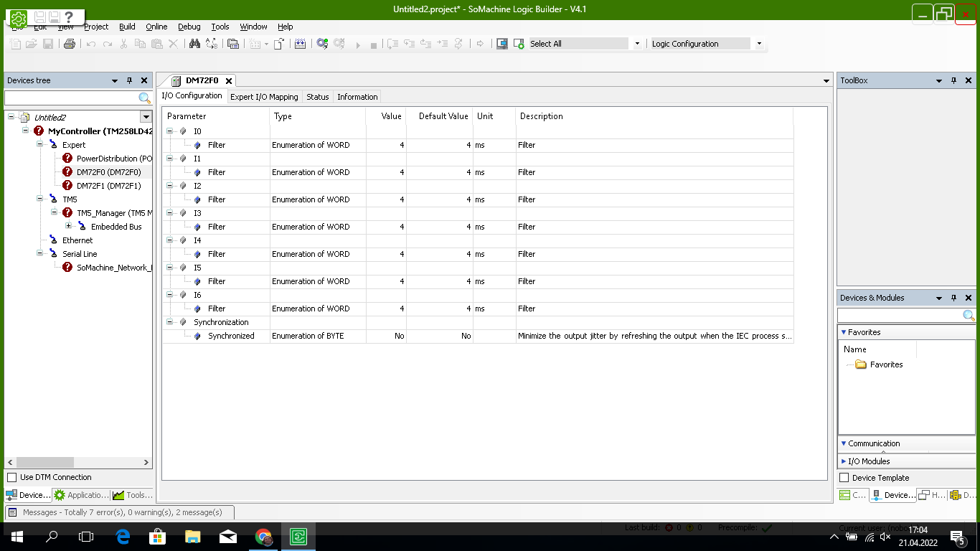The width and height of the screenshot is (980, 551).
Task: Open Microsoft Edge from the taskbar
Action: pyautogui.click(x=123, y=536)
